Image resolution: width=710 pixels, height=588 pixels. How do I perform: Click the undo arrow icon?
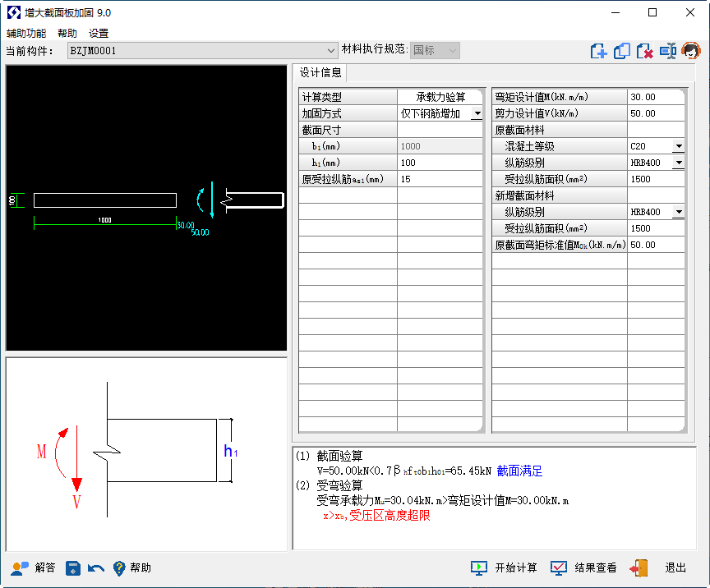click(96, 568)
